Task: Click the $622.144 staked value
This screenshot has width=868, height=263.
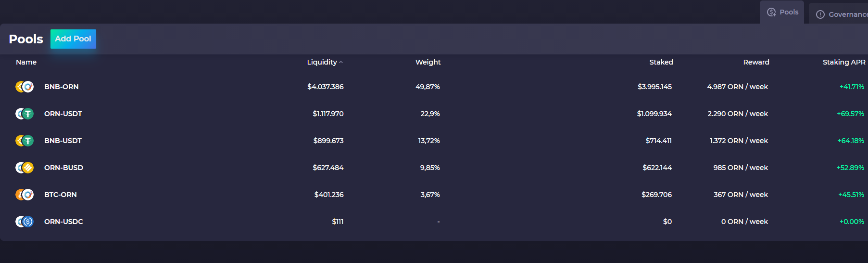Action: pos(657,168)
